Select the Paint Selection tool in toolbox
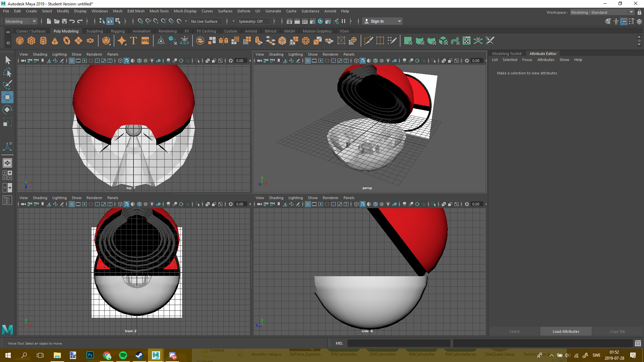 point(7,85)
